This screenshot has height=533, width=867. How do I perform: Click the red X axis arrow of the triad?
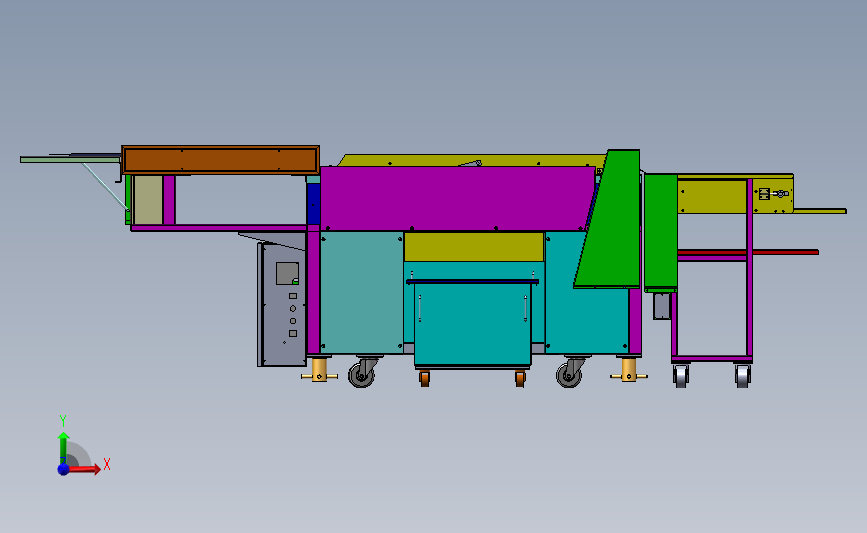83,469
